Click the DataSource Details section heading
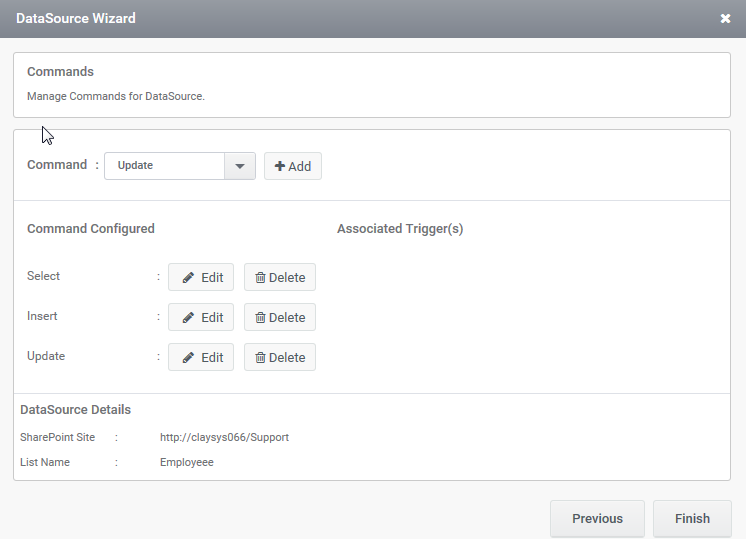The height and width of the screenshot is (539, 746). coord(75,410)
